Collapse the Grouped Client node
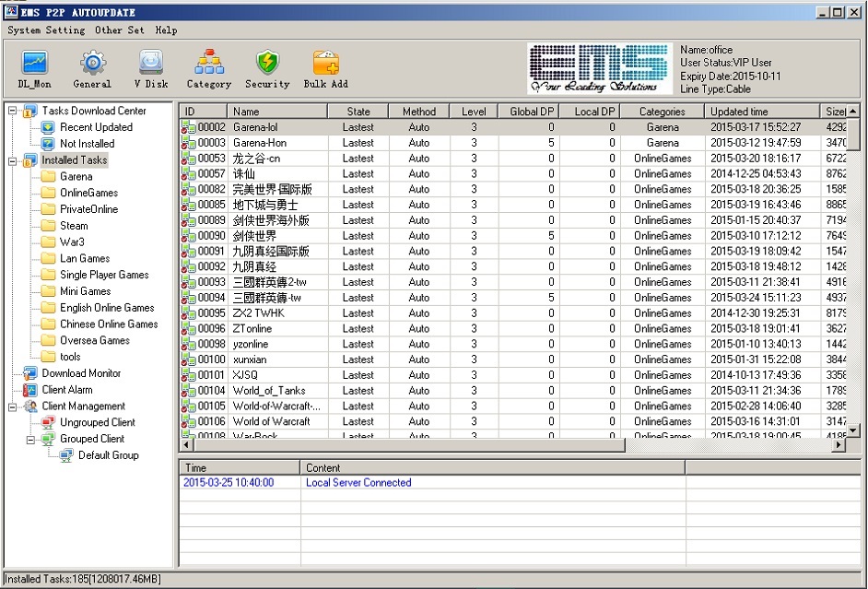Screen dimensions: 868x589 coord(30,440)
